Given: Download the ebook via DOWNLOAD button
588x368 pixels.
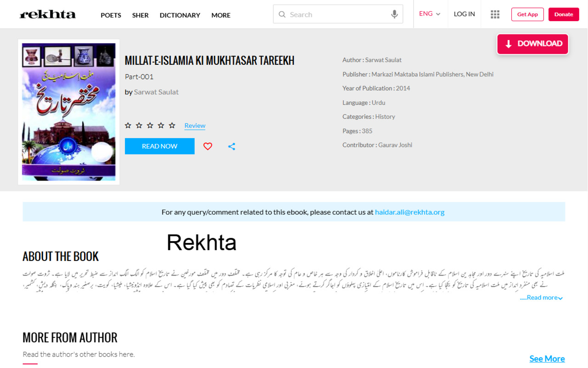Looking at the screenshot, I should [533, 44].
